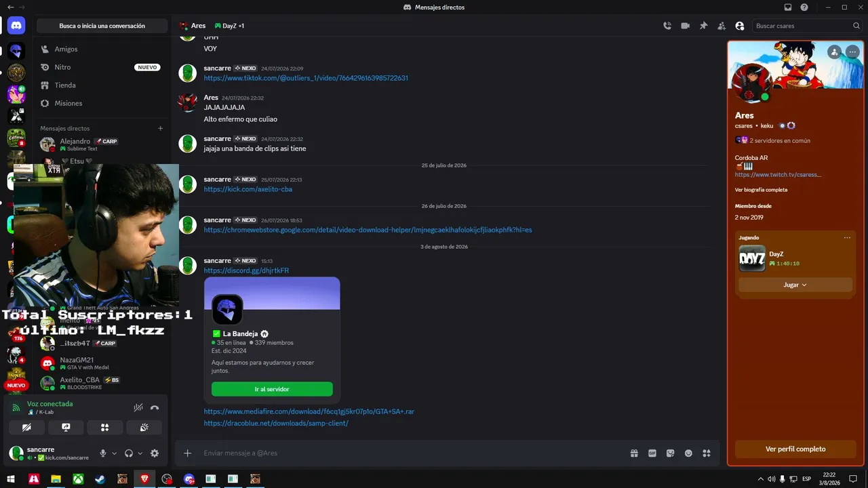Open the discord.gg/dhjrtkFR invite link
The height and width of the screenshot is (488, 868).
pyautogui.click(x=246, y=270)
